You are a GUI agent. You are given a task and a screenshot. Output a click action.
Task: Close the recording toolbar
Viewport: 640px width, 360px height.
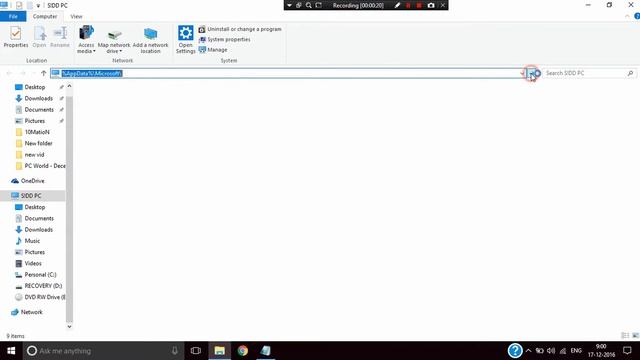[443, 5]
